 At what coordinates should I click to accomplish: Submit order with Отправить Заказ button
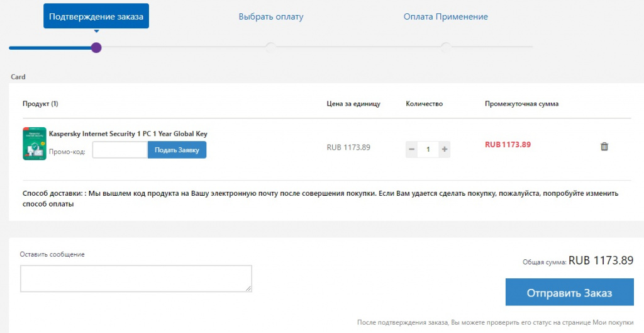coord(569,293)
